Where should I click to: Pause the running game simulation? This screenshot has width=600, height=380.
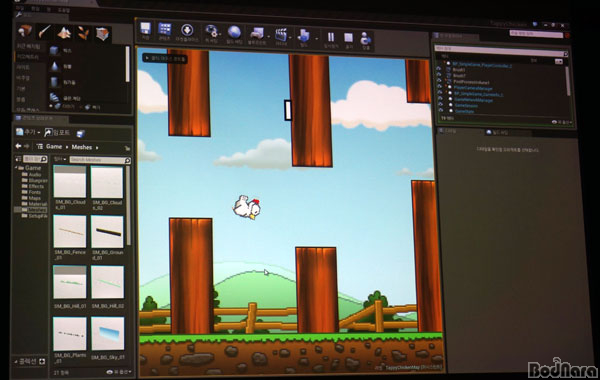331,37
